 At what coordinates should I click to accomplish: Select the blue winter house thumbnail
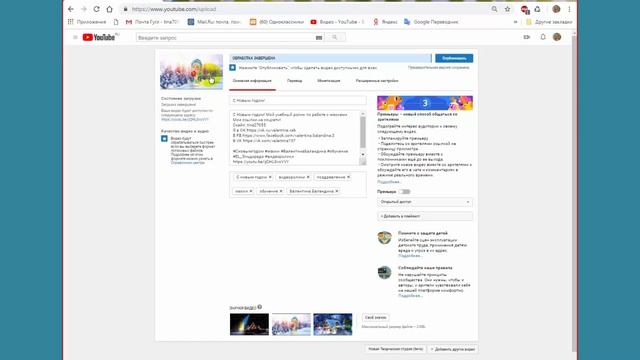coord(333,324)
